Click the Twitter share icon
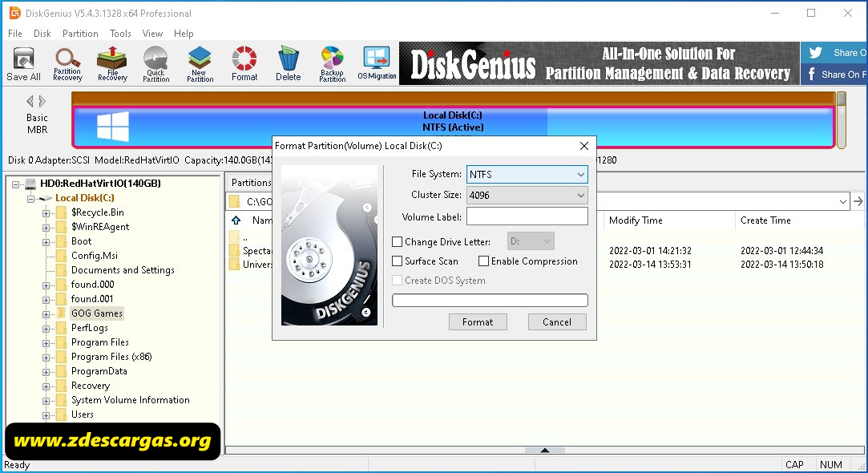868x473 pixels. [x=815, y=53]
